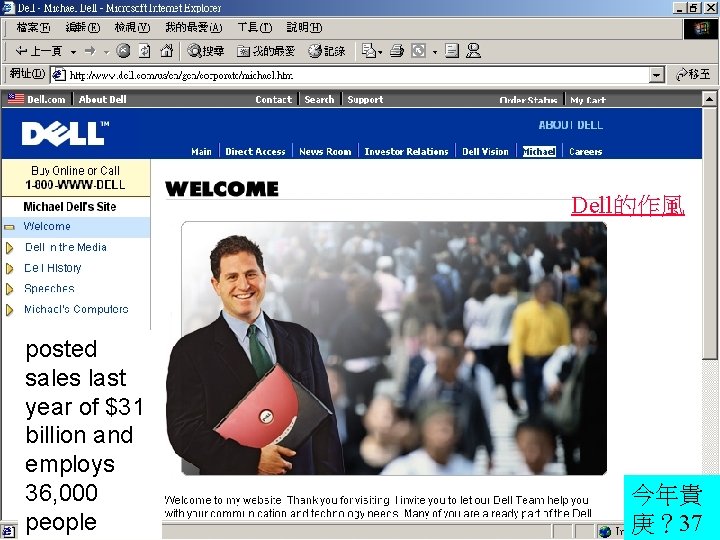Select the Dell Vision tab

click(485, 152)
